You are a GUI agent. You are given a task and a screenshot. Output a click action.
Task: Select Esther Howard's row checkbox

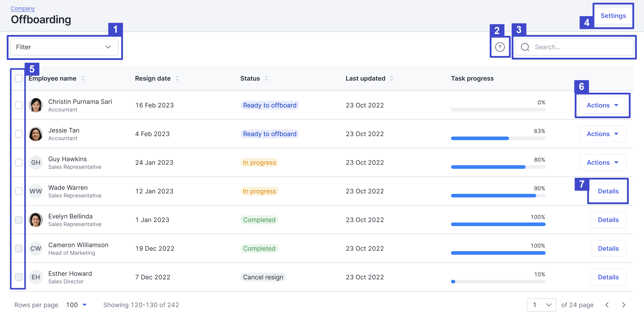[x=19, y=277]
